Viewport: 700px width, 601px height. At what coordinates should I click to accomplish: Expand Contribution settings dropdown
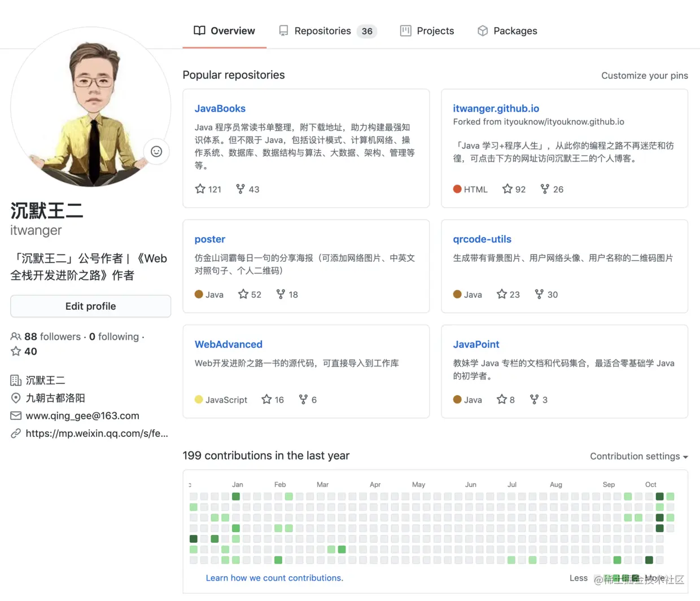(x=639, y=456)
